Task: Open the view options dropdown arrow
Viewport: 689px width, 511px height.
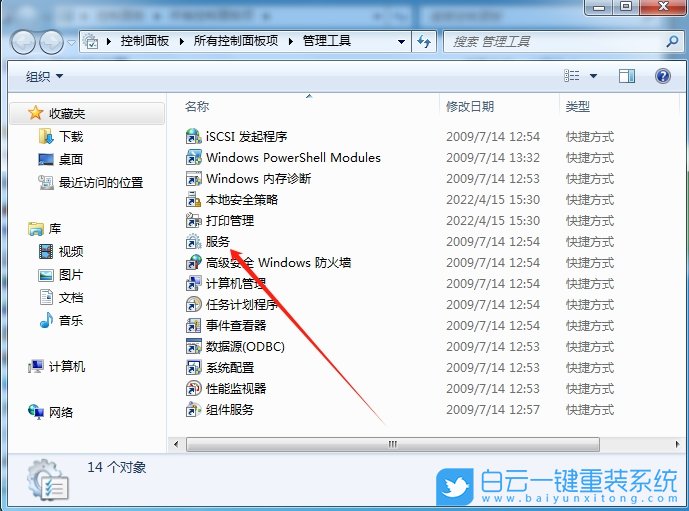Action: (593, 76)
